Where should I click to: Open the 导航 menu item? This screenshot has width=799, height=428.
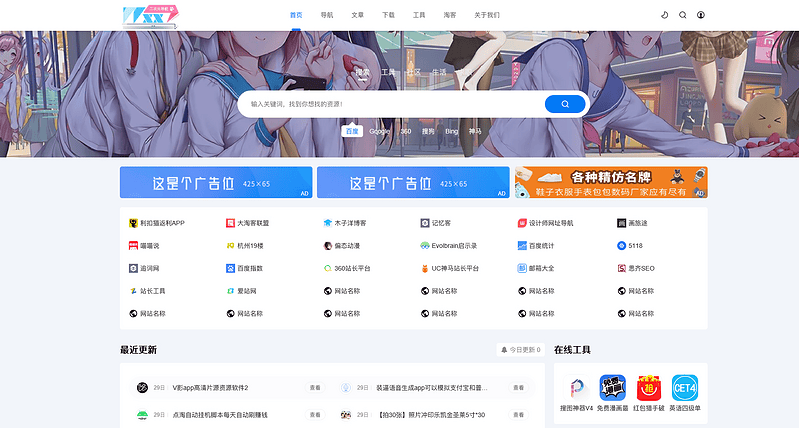327,15
